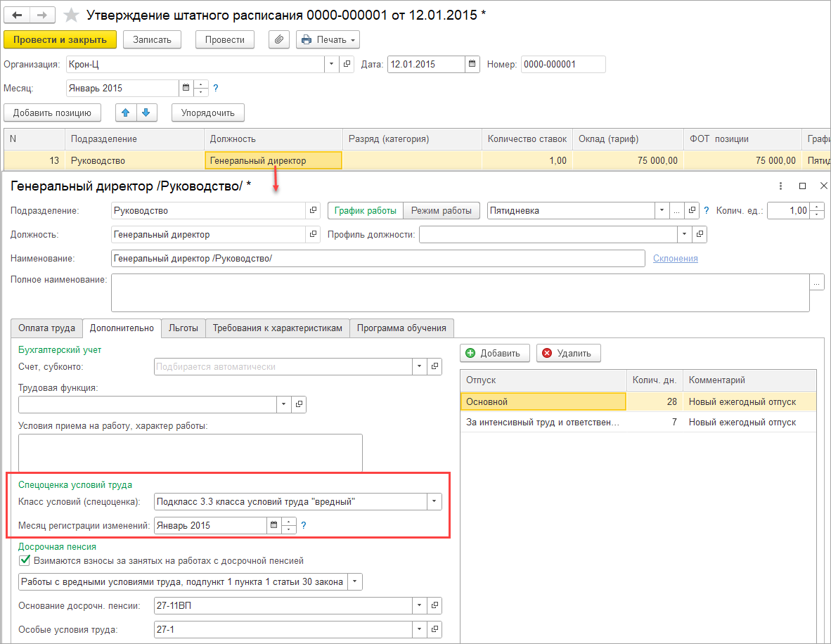Viewport: 831px width, 644px height.
Task: Expand the Организация dropdown list
Action: click(x=331, y=65)
